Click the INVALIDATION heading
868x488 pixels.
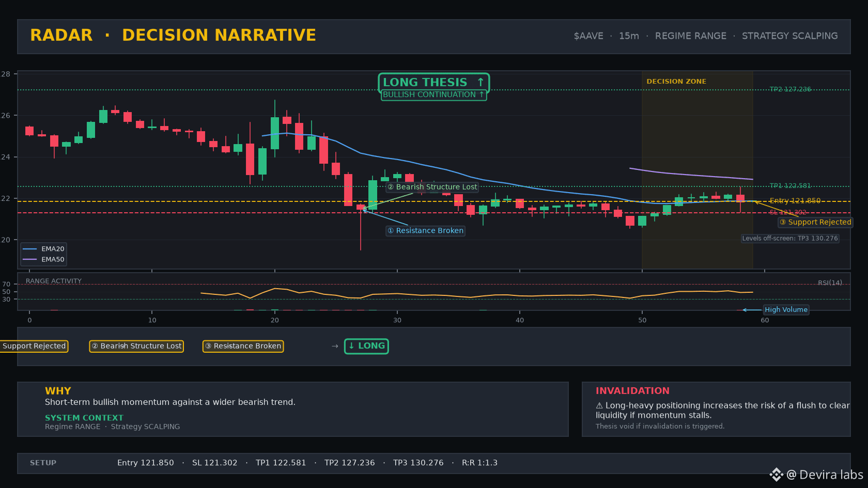[632, 391]
